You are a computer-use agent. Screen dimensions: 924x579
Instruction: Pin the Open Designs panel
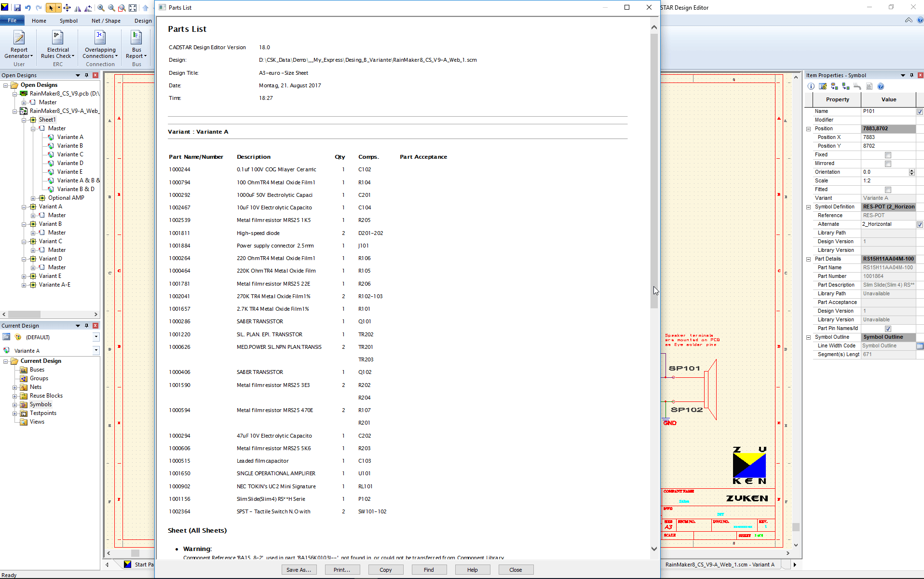(87, 75)
